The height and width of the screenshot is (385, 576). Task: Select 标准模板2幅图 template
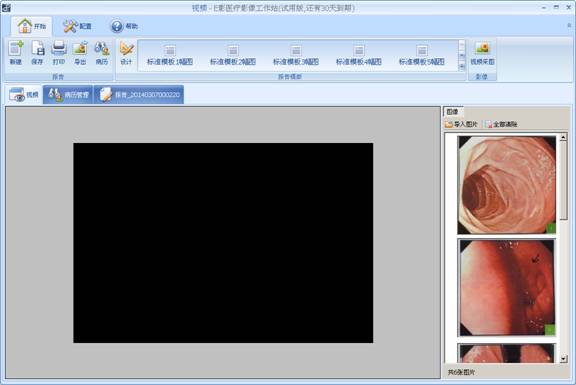pyautogui.click(x=233, y=55)
